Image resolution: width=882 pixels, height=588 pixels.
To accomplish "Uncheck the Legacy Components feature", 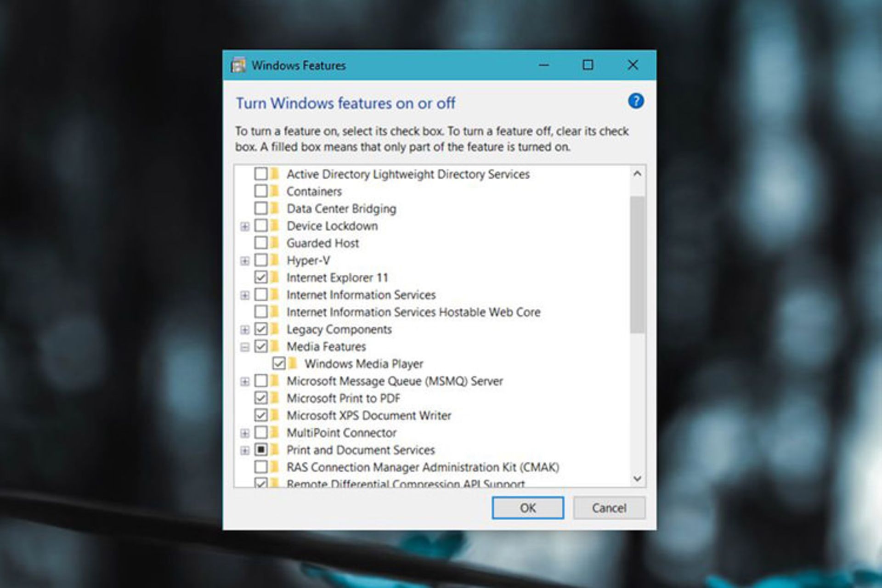I will click(262, 329).
